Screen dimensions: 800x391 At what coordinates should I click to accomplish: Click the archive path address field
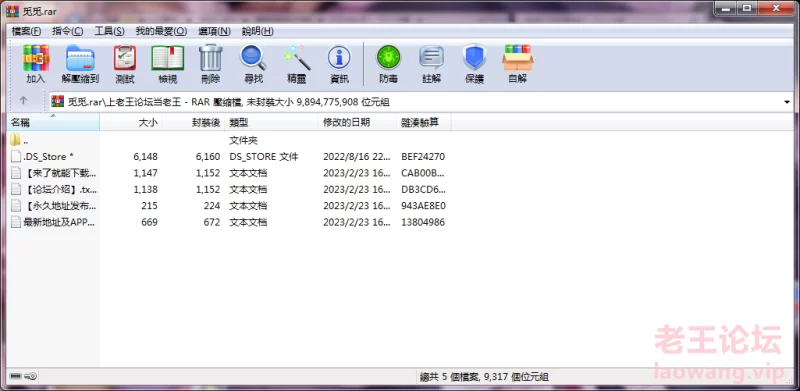tap(421, 102)
